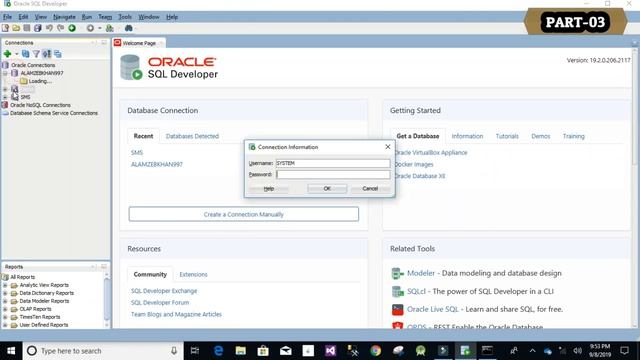This screenshot has width=640, height=360.
Task: Switch to the Training tab
Action: click(x=573, y=136)
